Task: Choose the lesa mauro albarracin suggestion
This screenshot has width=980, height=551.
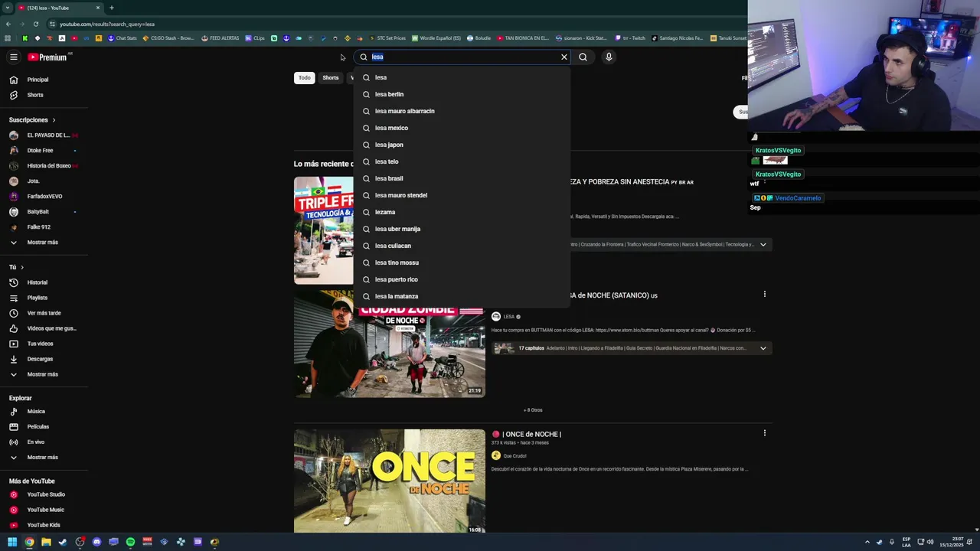Action: point(462,111)
